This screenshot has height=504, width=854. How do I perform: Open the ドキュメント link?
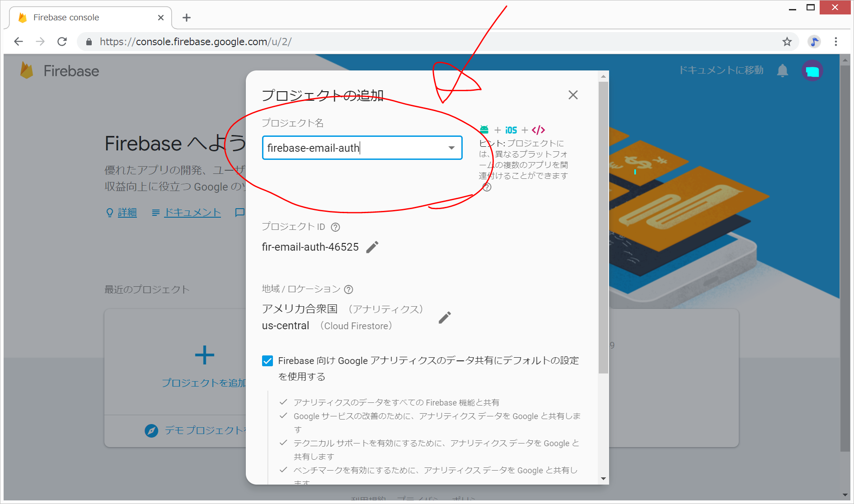192,212
